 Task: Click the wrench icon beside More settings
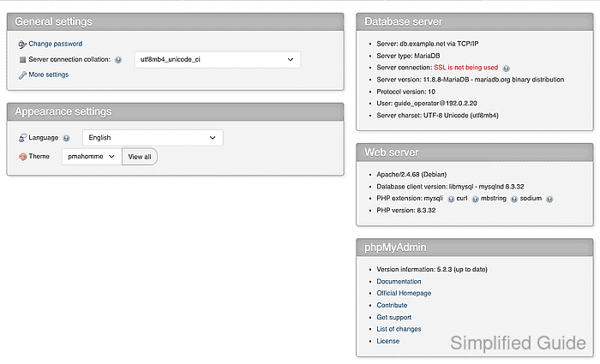point(22,75)
